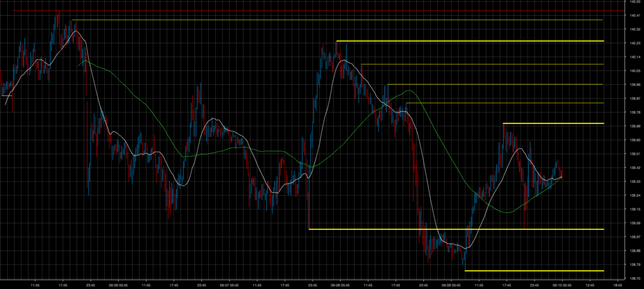Click the 06-08 05:45 time axis label
The image size is (644, 289).
click(340, 285)
